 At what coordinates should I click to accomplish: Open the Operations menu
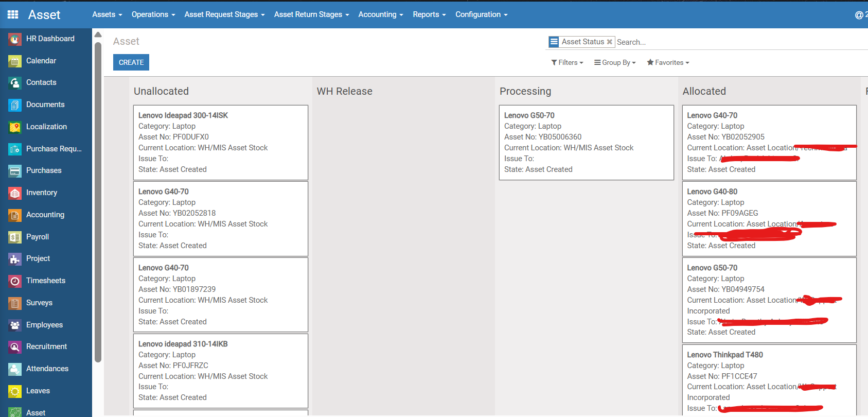point(153,14)
